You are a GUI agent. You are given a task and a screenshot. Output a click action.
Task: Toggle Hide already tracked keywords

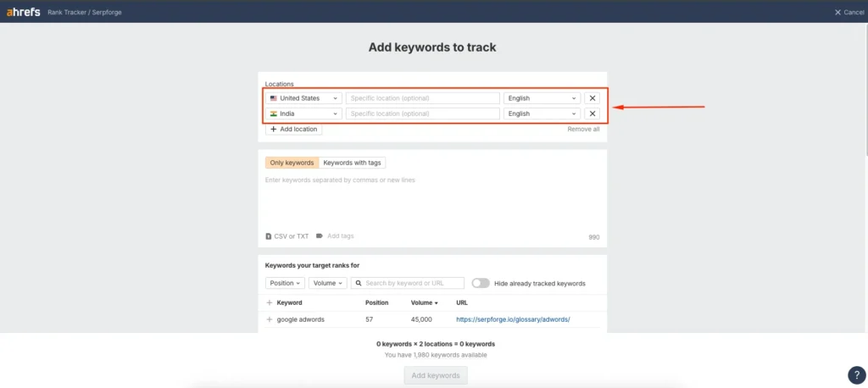click(x=481, y=283)
